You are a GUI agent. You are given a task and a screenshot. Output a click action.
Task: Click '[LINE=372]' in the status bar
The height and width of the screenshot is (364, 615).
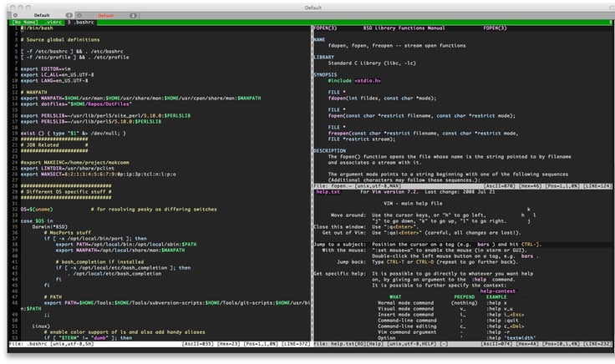tap(295, 344)
